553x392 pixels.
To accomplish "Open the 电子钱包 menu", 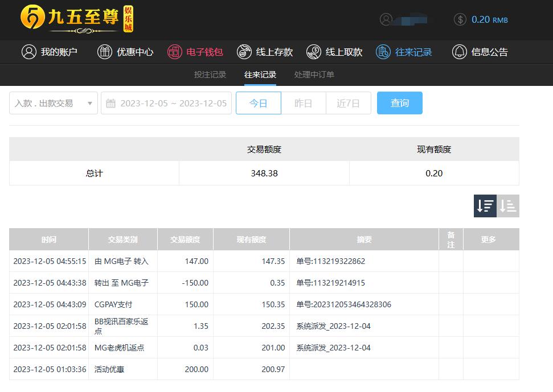I will tap(195, 52).
